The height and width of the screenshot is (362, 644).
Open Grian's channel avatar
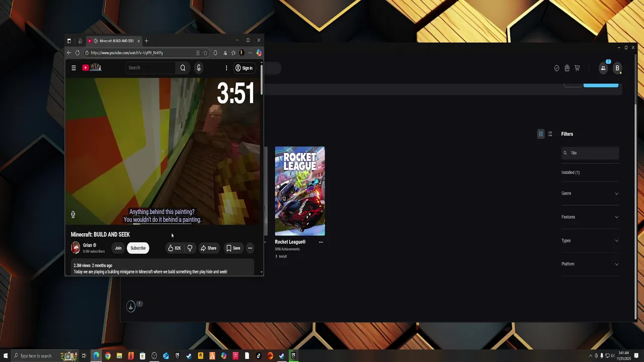(75, 248)
